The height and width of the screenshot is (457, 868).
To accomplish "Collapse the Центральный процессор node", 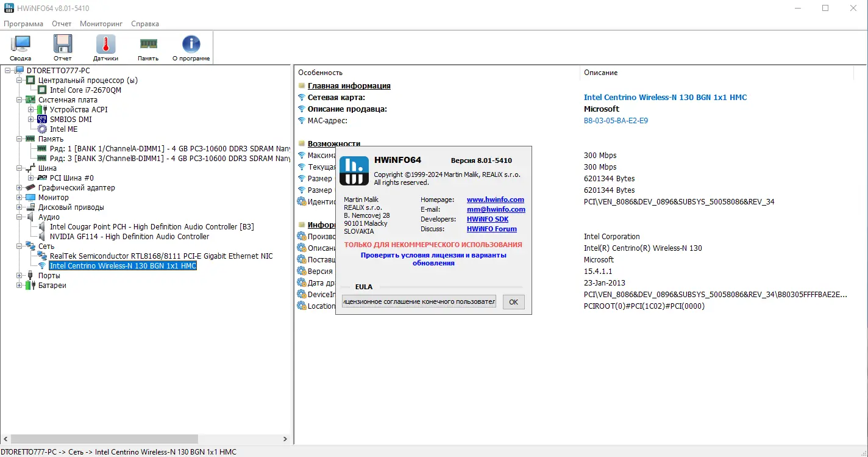I will tap(20, 80).
